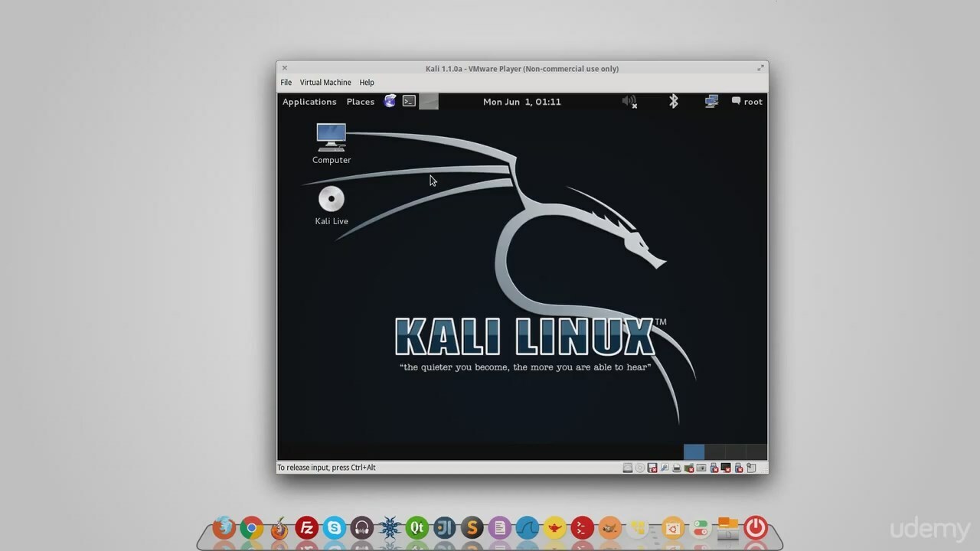Open the JI dock icon
This screenshot has width=980, height=551.
point(445,527)
